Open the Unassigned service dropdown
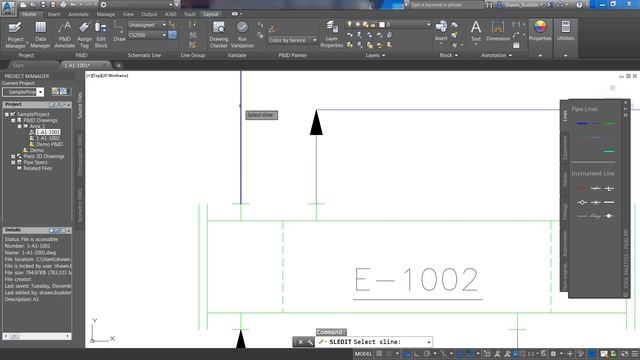Screen dimensions: 640x360 147,25
